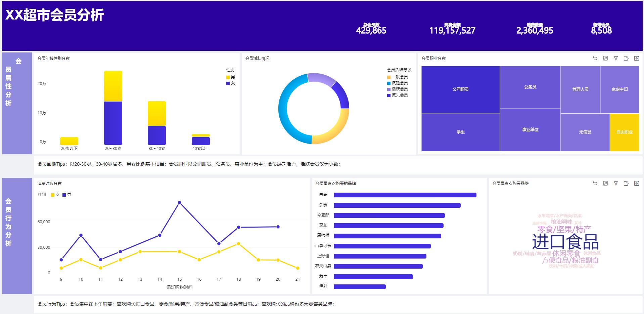
Task: Expand 会员职业分布 panel to fullscreen
Action: pos(605,58)
